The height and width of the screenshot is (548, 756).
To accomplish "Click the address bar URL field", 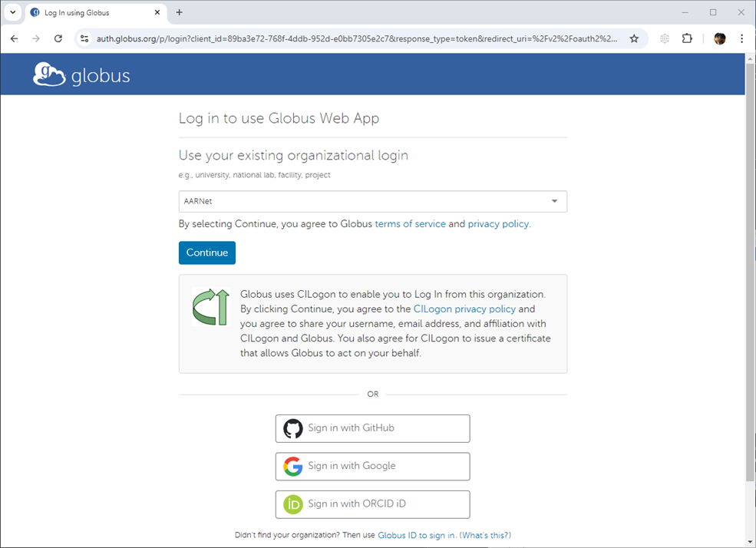I will pos(357,38).
